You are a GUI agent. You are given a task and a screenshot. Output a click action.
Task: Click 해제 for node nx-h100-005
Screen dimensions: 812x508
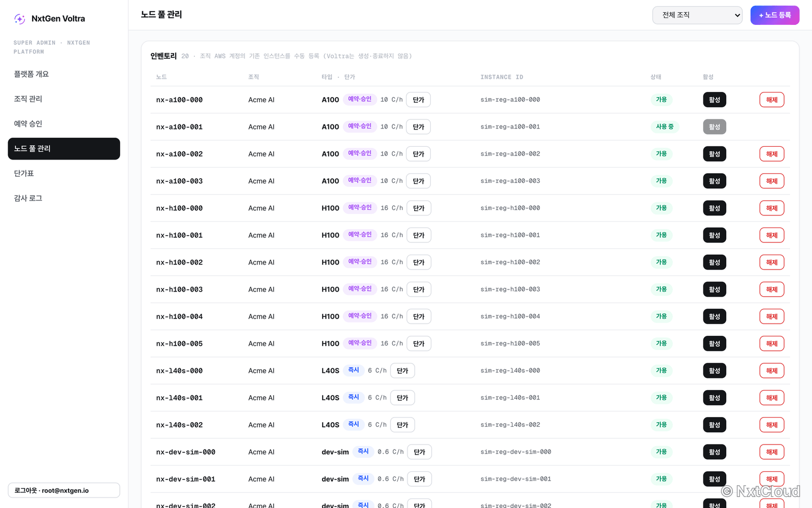(x=771, y=343)
